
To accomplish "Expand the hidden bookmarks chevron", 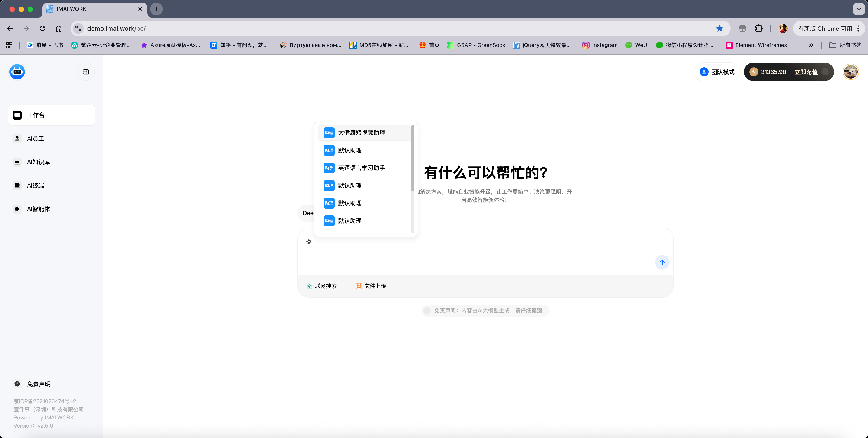I will click(811, 45).
